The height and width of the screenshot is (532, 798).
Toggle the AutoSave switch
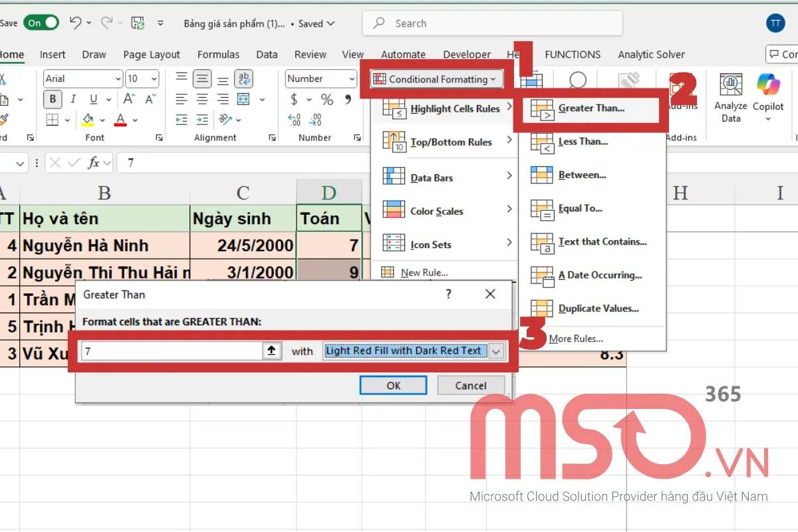click(40, 23)
